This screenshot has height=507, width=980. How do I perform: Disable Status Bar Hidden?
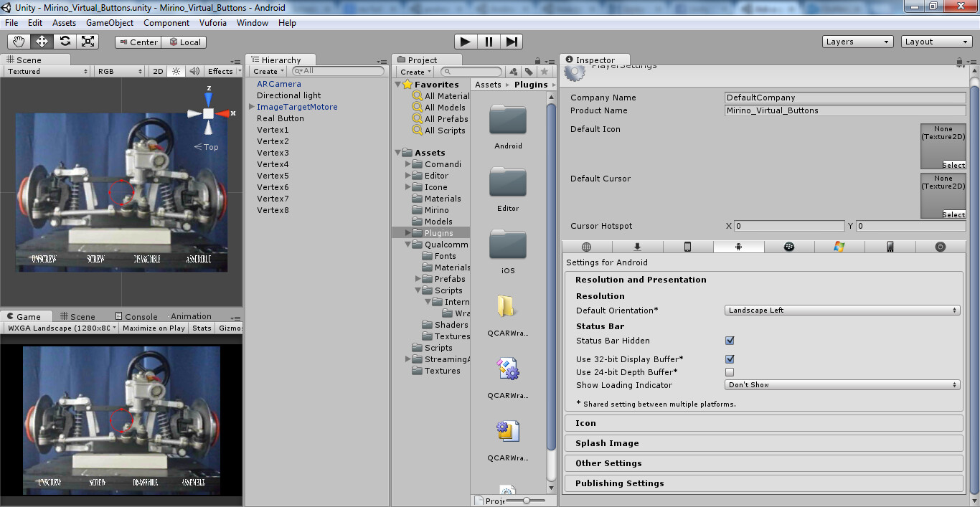730,341
